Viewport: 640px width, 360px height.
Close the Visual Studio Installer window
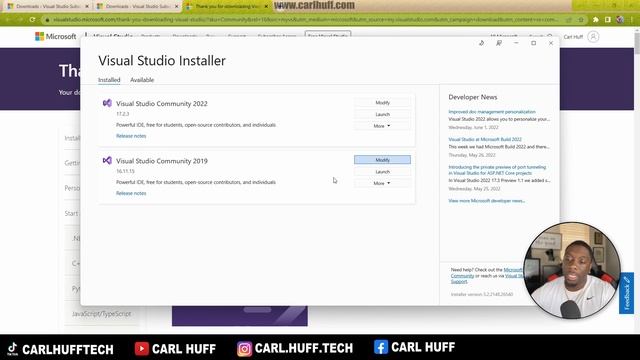pos(551,43)
